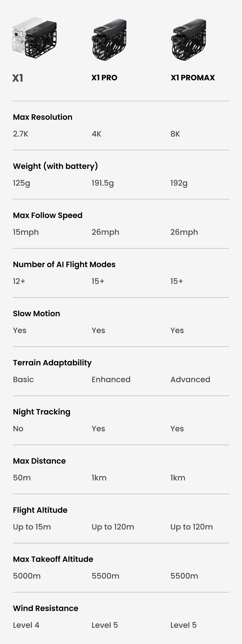Click the X1 drone product image
Viewport: 242px width, 644px height.
coord(34,38)
